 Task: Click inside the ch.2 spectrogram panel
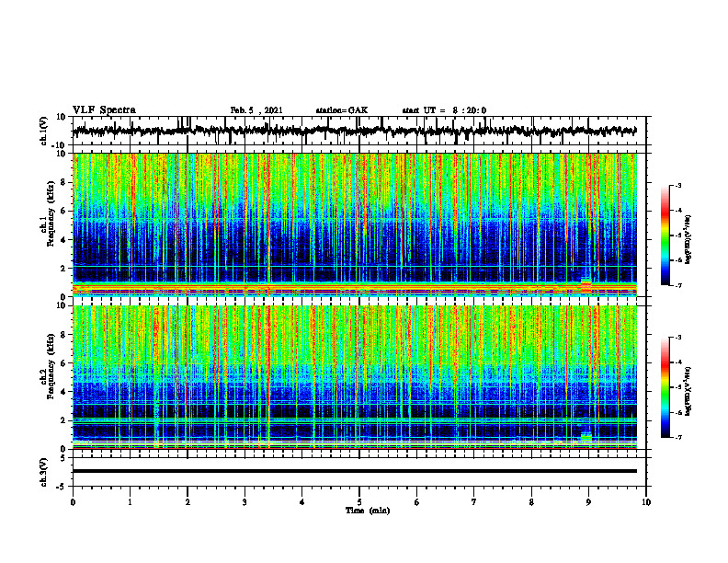pyautogui.click(x=355, y=377)
